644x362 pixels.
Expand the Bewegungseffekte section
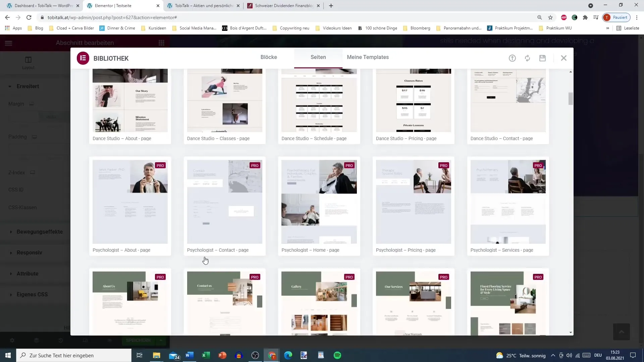point(39,232)
